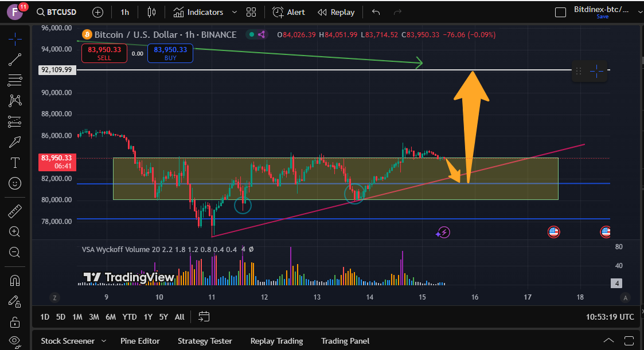644x350 pixels.
Task: Click the crosshair icon on the line toolbar
Action: (x=596, y=71)
